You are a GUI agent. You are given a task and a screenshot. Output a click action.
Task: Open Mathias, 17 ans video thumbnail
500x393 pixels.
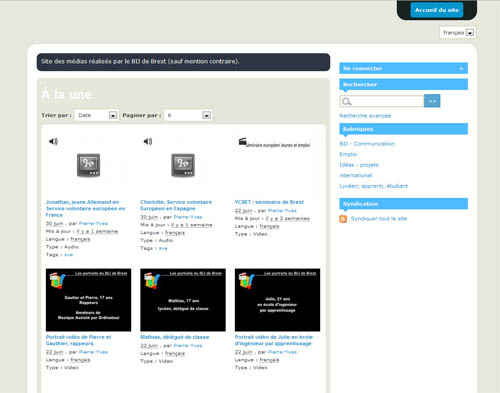coord(183,300)
